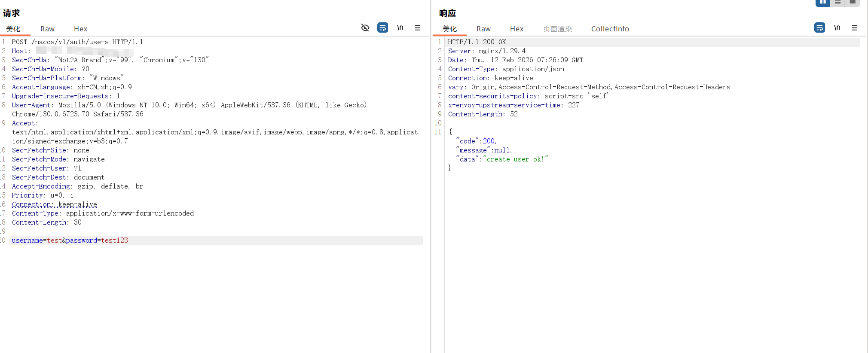This screenshot has height=353, width=868.
Task: Open the response Raw tab
Action: pyautogui.click(x=483, y=29)
